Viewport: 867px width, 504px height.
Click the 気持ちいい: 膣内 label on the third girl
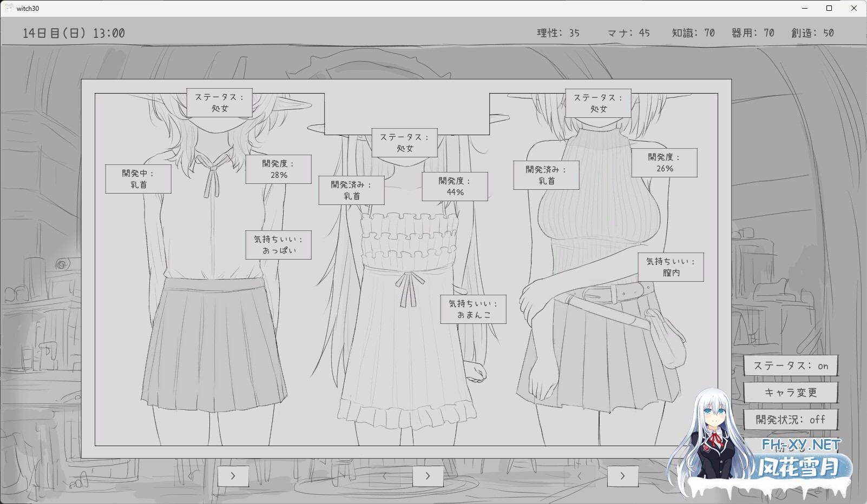[670, 267]
